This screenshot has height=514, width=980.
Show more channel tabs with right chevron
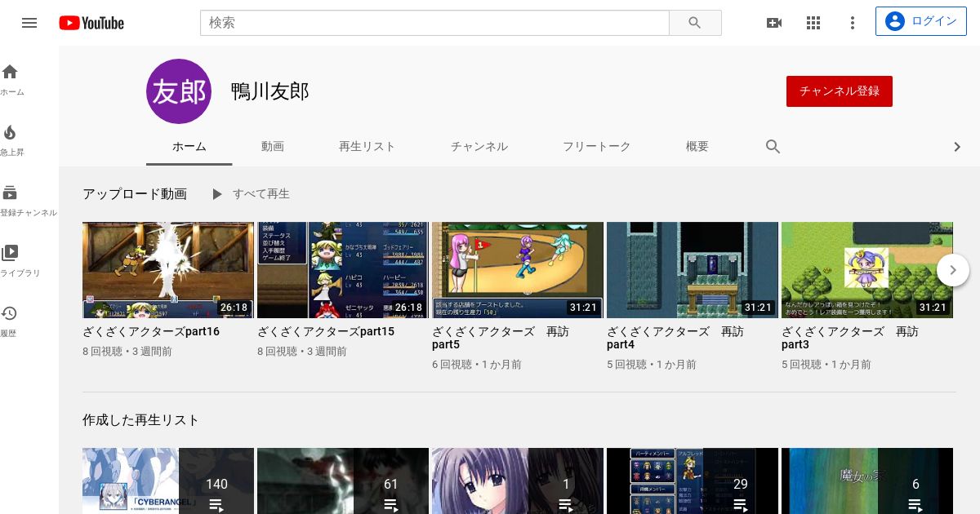(958, 147)
